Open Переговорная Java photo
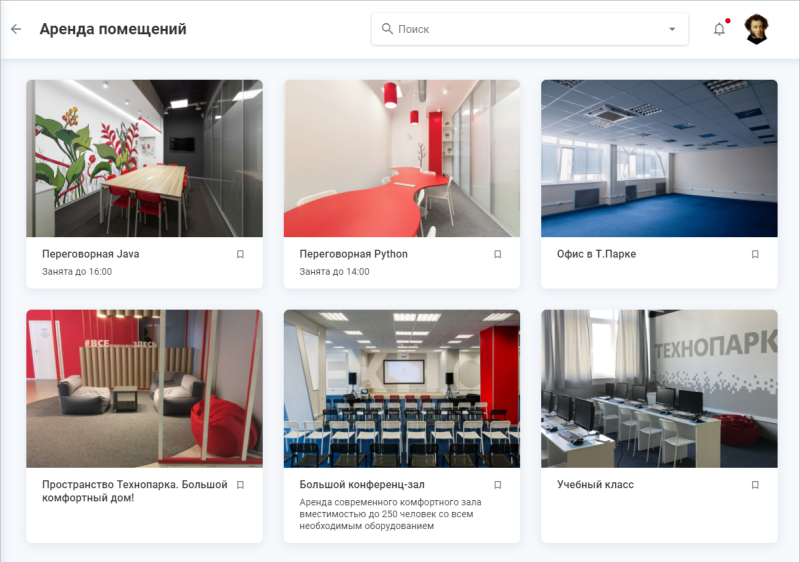 click(144, 158)
